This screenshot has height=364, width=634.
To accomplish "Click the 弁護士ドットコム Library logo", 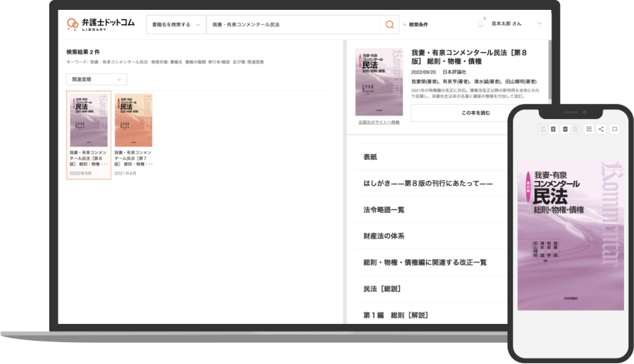I will (100, 24).
